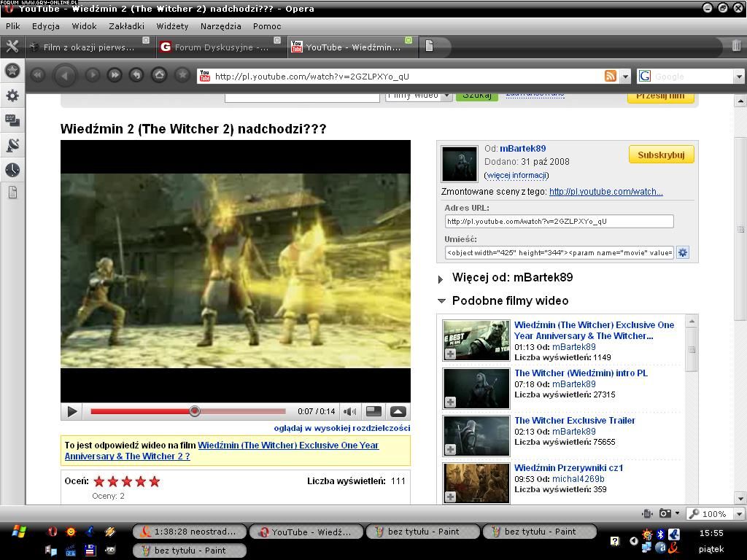Open the Pomoc menu
747x560 pixels.
tap(267, 26)
